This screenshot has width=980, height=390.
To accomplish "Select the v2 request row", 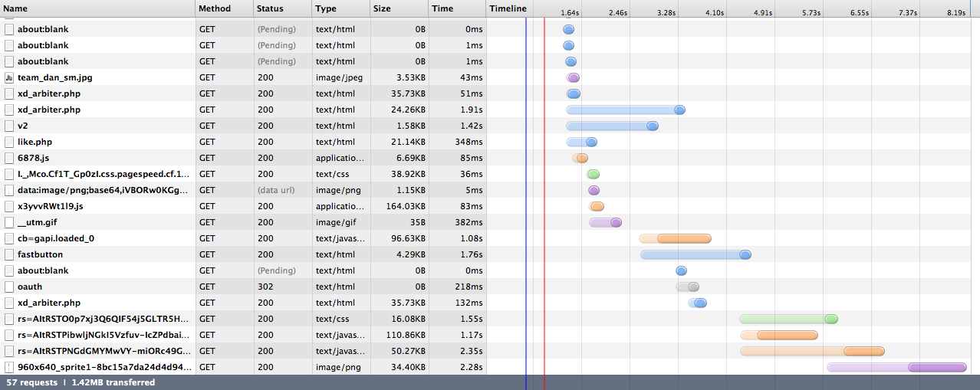I will pos(100,126).
